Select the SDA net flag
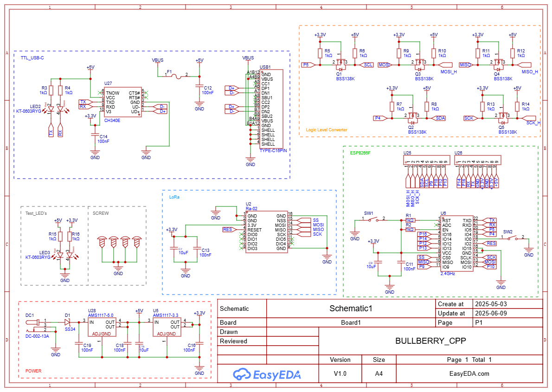Image resolution: width=552 pixels, height=392 pixels. point(439,118)
